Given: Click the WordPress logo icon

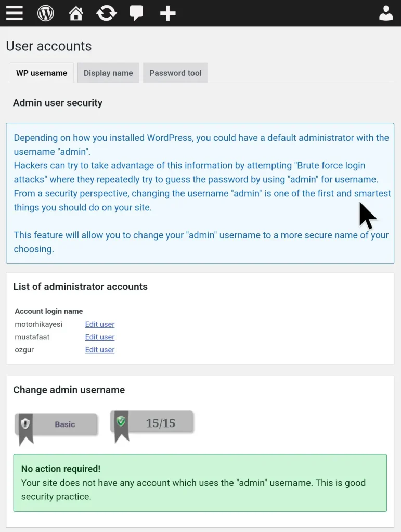Looking at the screenshot, I should (x=46, y=13).
